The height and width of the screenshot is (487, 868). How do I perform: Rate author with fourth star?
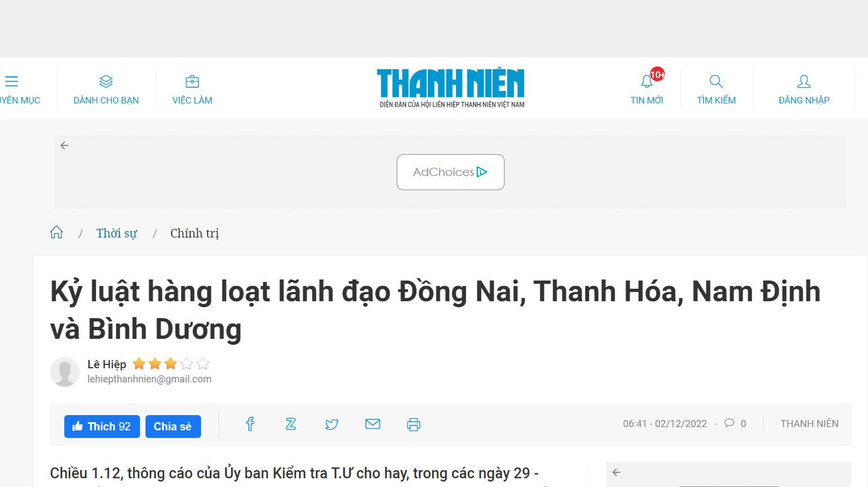click(x=187, y=363)
